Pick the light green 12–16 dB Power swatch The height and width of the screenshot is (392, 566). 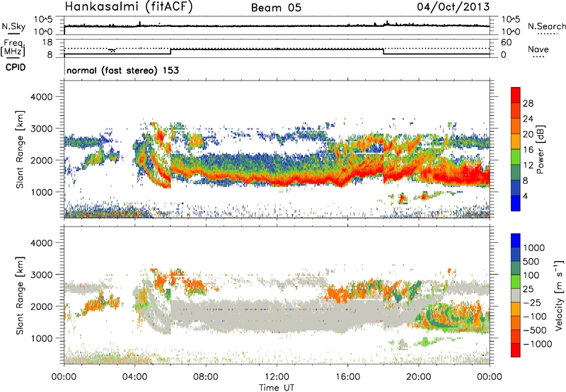tap(516, 157)
